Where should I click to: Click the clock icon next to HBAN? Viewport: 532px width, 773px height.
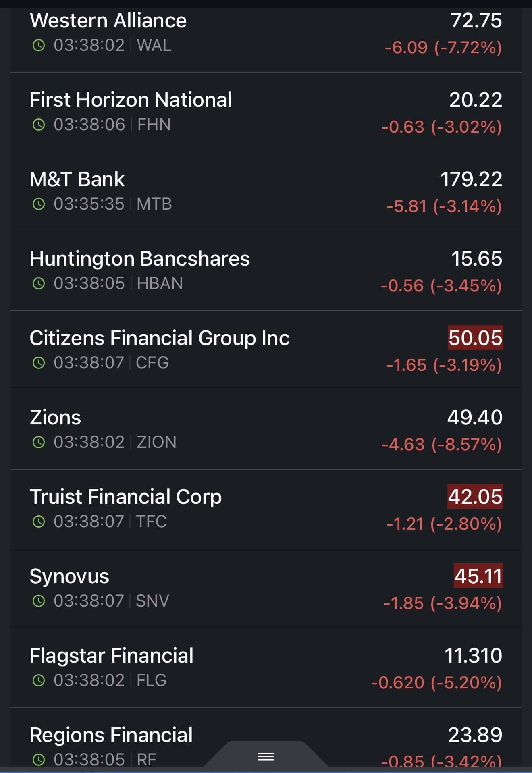(x=39, y=283)
